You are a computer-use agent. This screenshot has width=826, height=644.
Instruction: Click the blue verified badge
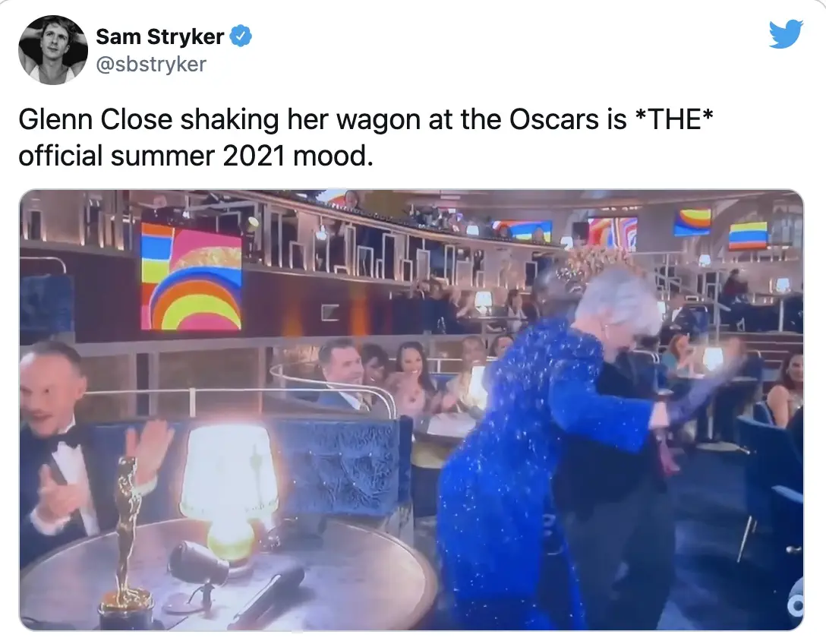[x=241, y=36]
